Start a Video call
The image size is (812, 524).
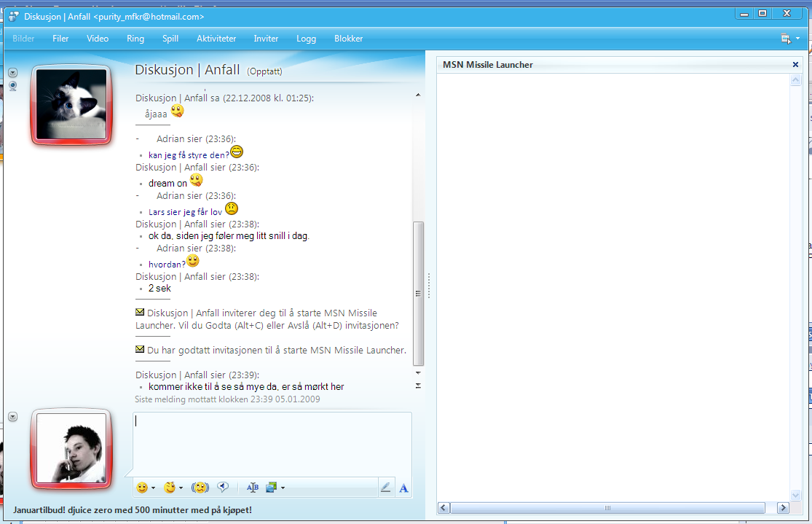[98, 39]
